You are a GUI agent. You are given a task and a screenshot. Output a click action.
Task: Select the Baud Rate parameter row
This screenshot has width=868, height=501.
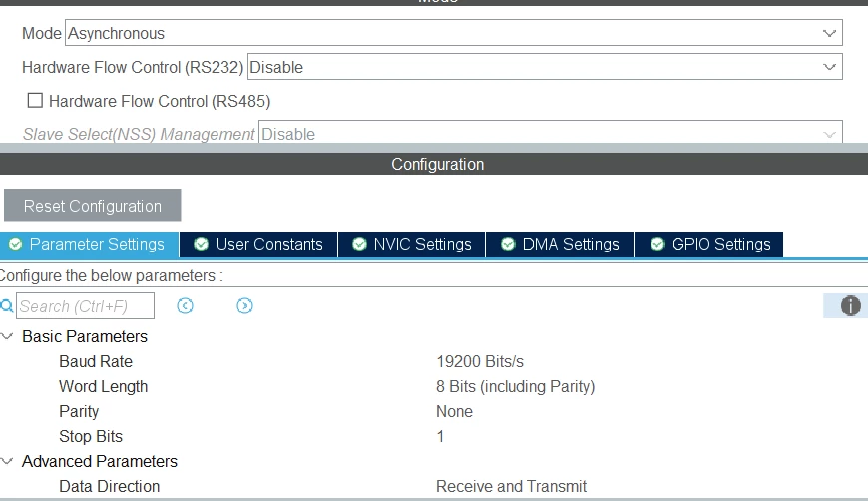click(434, 361)
